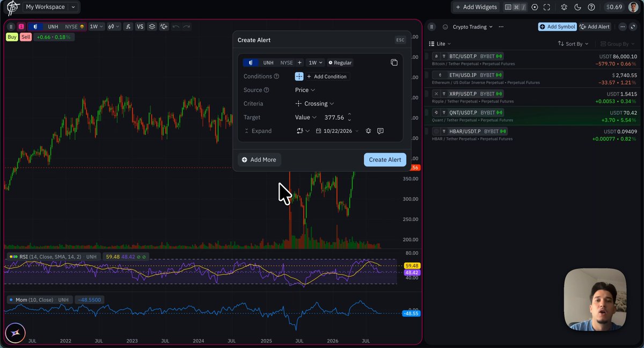Click the Conditions help question icon
The image size is (644, 348).
pos(276,76)
